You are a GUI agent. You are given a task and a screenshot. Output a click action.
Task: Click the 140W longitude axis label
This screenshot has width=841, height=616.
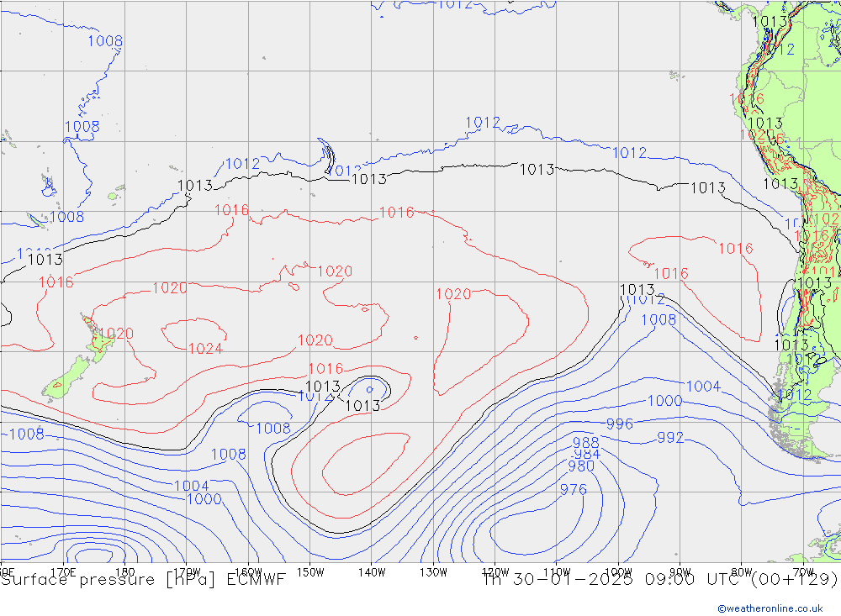371,571
